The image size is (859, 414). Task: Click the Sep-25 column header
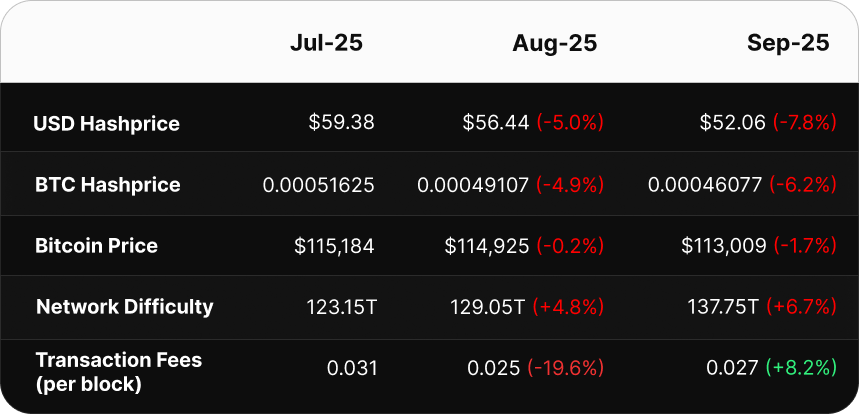tap(790, 43)
